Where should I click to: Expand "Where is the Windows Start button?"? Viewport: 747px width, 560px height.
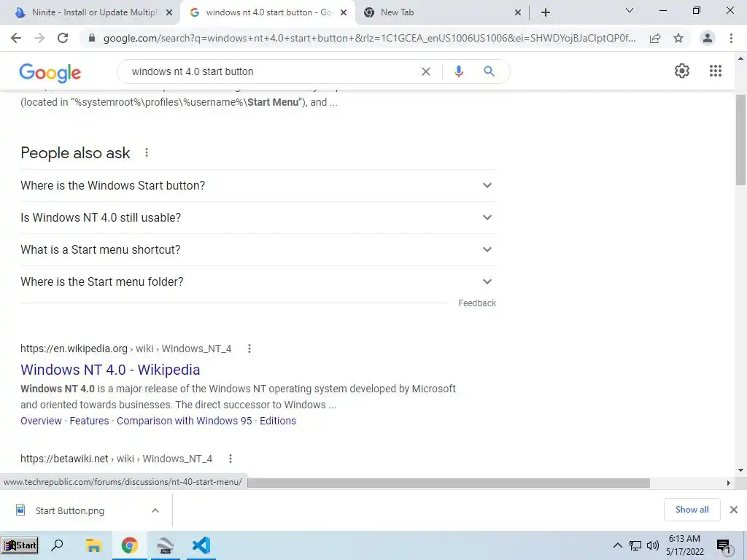click(x=258, y=185)
